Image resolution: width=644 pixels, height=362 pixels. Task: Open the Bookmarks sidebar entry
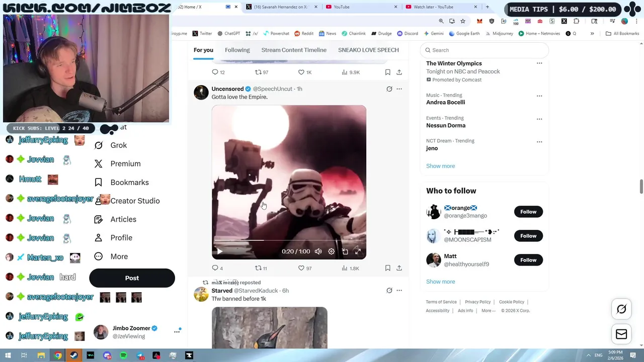(x=121, y=183)
